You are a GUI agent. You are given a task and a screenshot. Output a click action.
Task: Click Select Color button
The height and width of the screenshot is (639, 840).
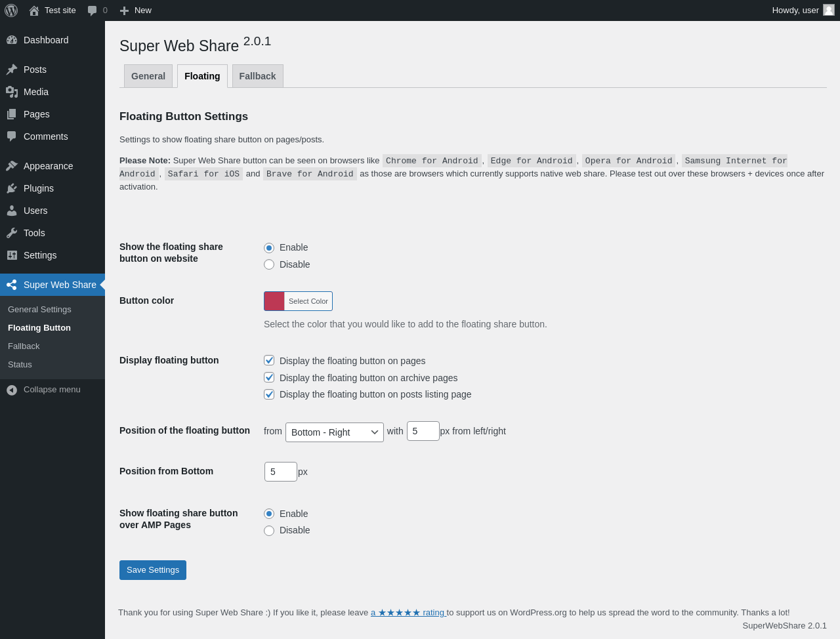(x=308, y=301)
